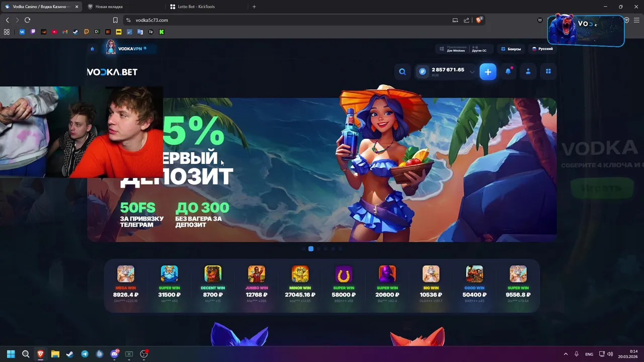Open the Google Translate bookmark icon
Viewport: 644px width, 362px height.
pyautogui.click(x=140, y=32)
